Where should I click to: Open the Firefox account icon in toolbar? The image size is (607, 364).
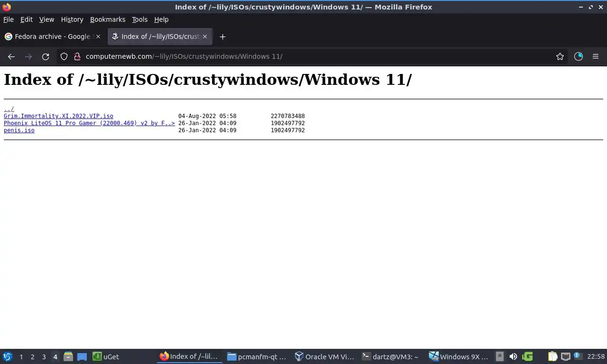(x=579, y=56)
